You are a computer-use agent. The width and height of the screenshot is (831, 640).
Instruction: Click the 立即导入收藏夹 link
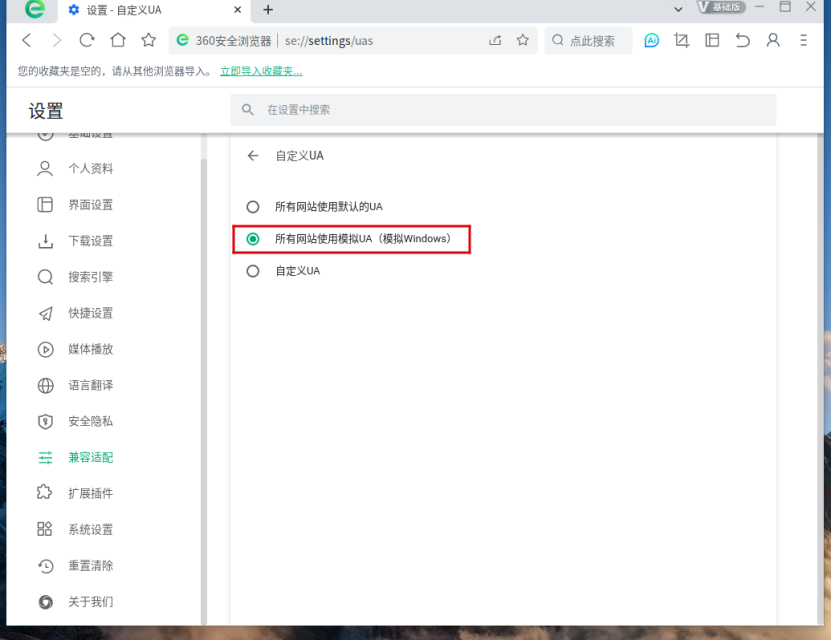(261, 72)
